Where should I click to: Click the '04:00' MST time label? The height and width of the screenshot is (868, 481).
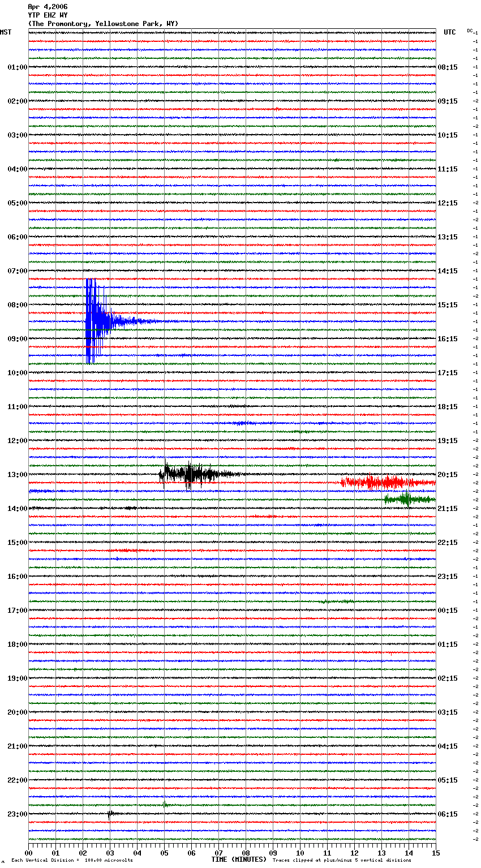click(18, 169)
